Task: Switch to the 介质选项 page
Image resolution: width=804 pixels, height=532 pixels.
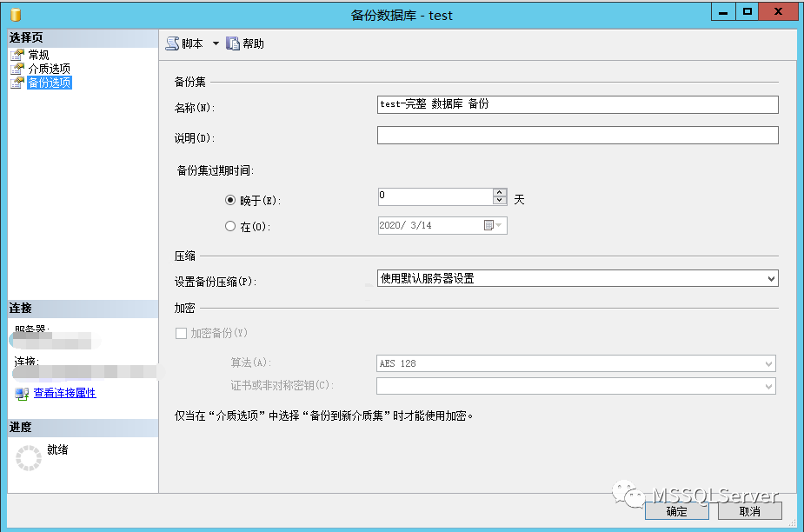Action: tap(50, 69)
